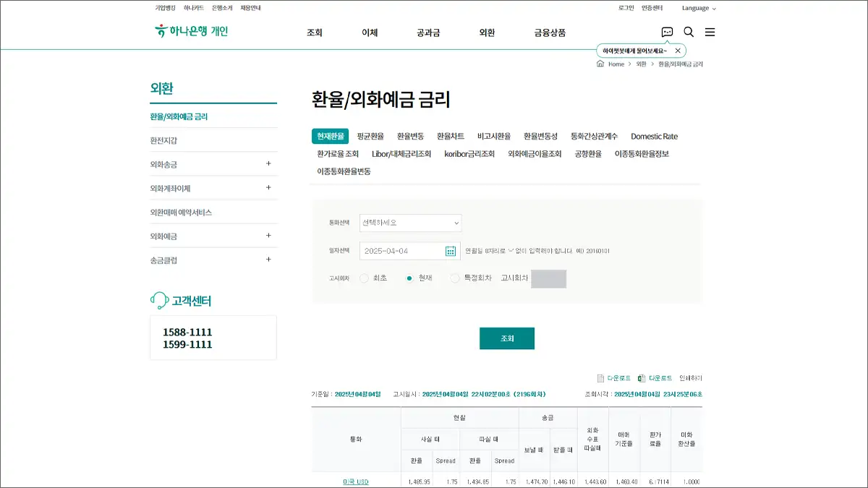Dismiss the chatbot tooltip with X
Viewport: 868px width, 488px height.
(677, 50)
